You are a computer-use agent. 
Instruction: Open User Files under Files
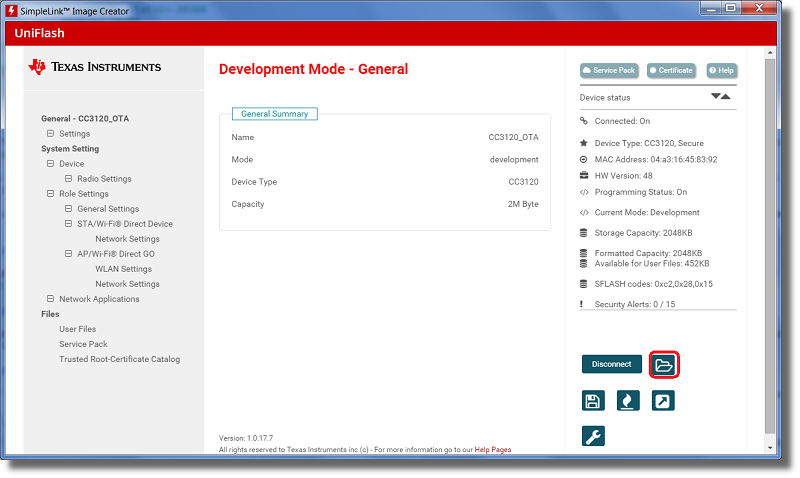[77, 329]
